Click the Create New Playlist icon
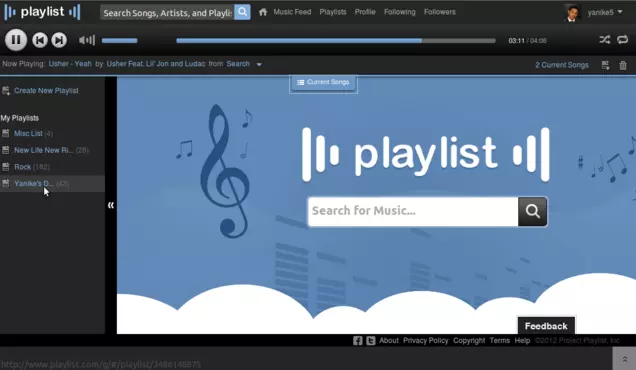The image size is (636, 370). coord(6,90)
